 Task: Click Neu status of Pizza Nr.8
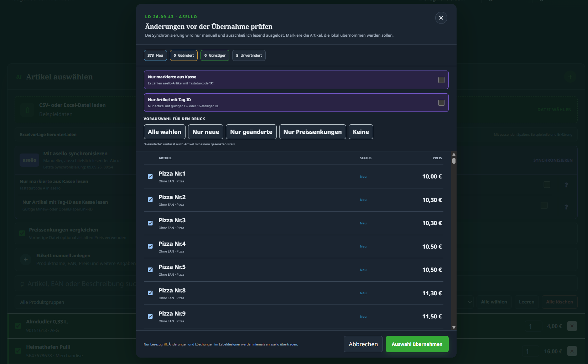point(363,293)
